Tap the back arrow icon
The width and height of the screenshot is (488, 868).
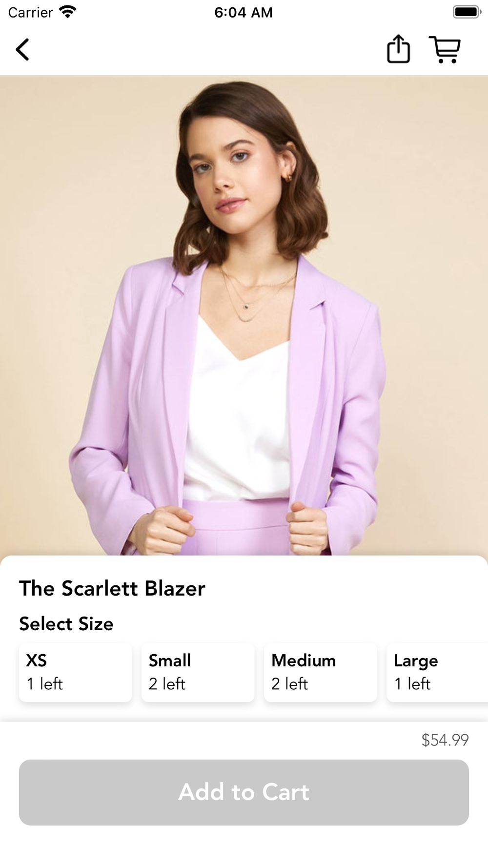22,49
